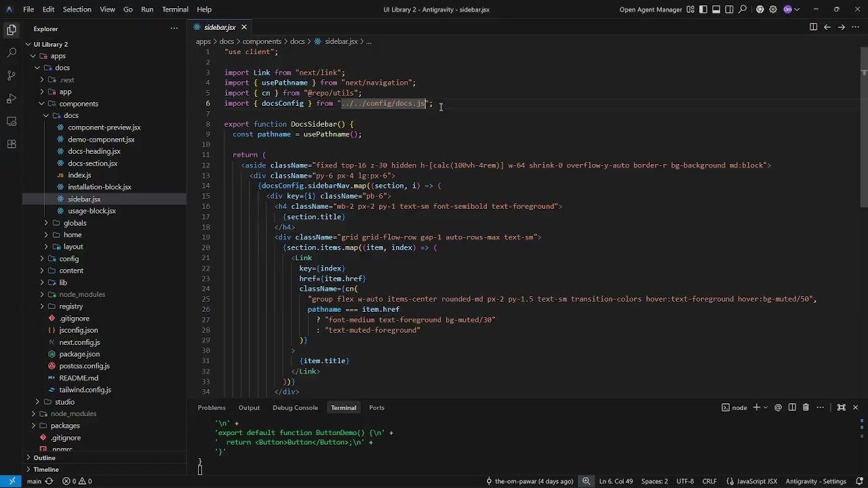The image size is (868, 488).
Task: Click the remote window icon in status bar
Action: [x=12, y=481]
